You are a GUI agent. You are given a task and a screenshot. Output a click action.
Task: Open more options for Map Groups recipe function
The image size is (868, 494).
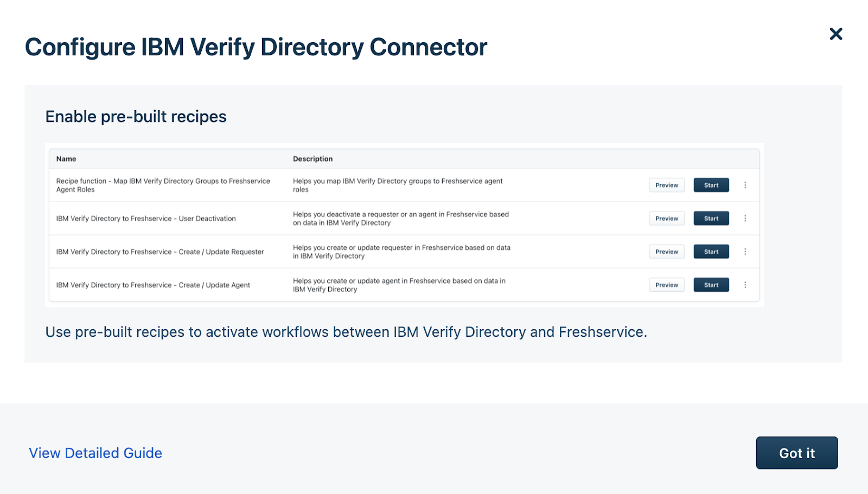745,185
